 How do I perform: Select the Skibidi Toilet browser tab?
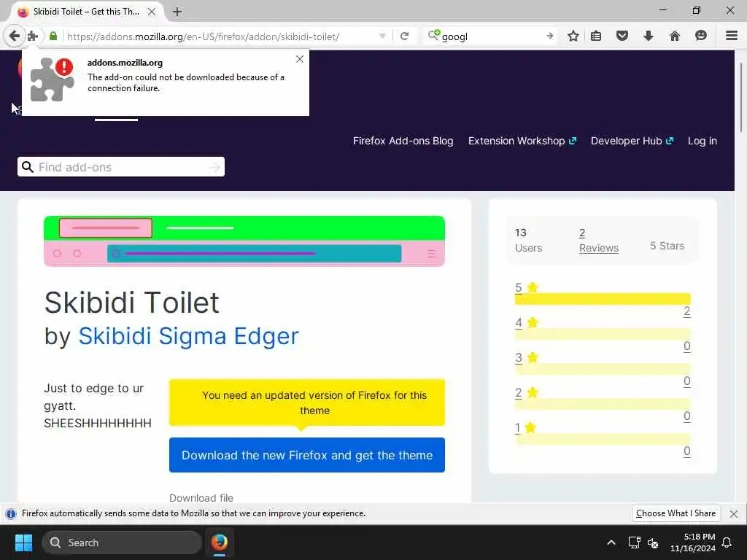pyautogui.click(x=86, y=12)
